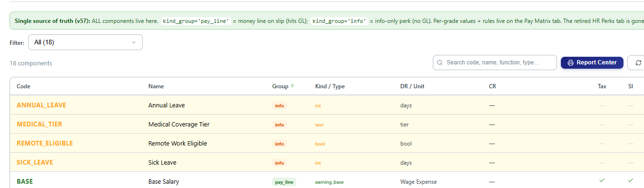The height and width of the screenshot is (188, 644).
Task: Sort by the Name column header
Action: pos(156,86)
